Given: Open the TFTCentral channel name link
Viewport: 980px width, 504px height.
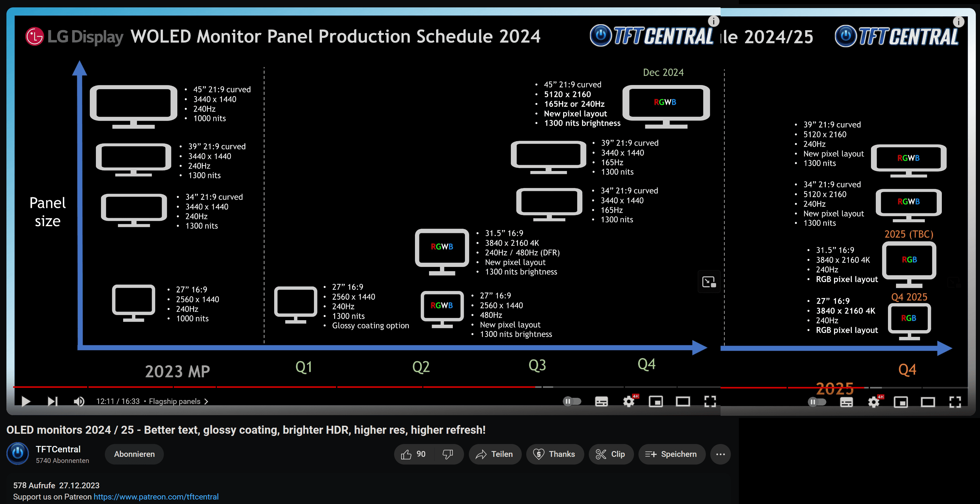Looking at the screenshot, I should 58,449.
